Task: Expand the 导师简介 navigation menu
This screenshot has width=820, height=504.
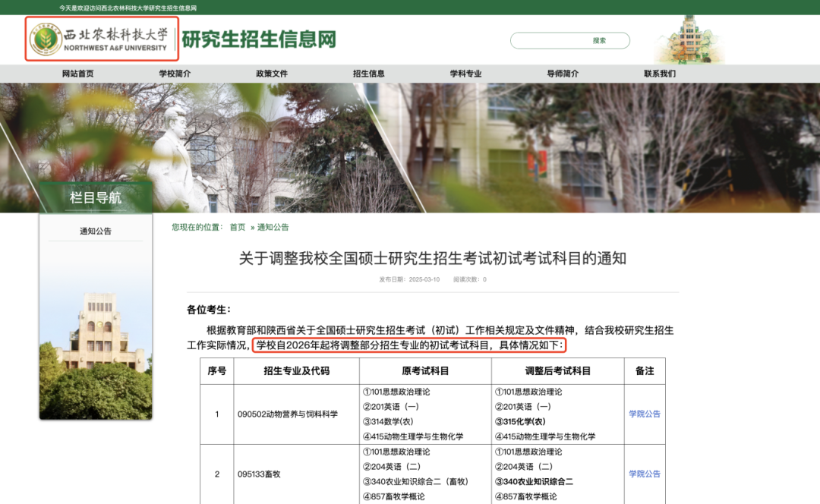Action: pos(563,74)
